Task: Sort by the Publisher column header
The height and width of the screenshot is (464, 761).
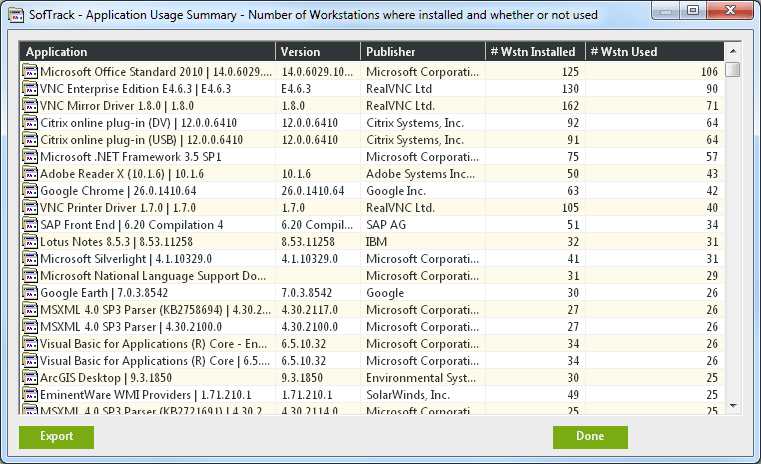Action: coord(423,51)
